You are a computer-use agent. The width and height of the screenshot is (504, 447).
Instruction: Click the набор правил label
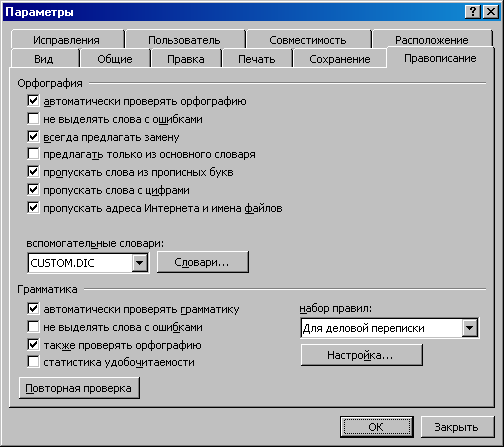click(335, 308)
